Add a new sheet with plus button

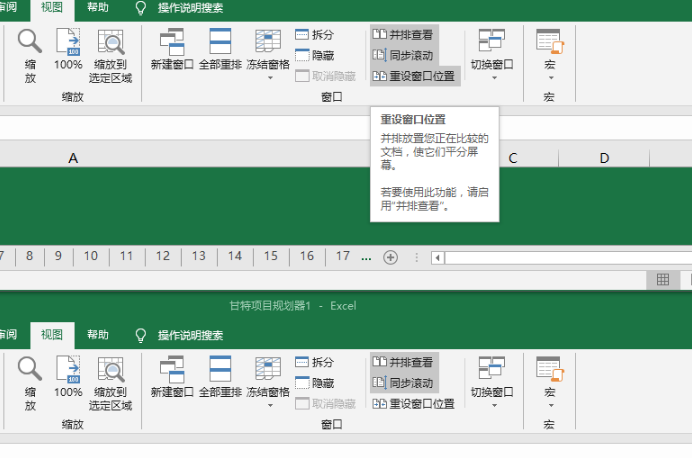point(391,257)
